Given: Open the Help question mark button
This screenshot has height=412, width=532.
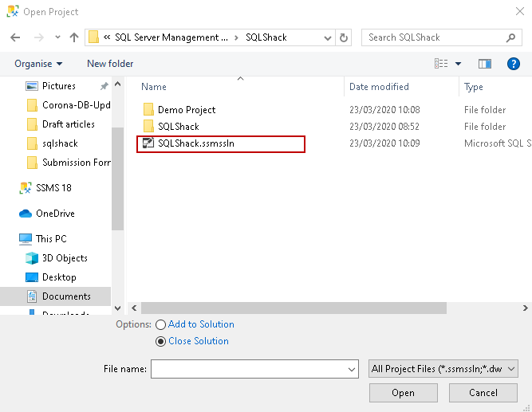Looking at the screenshot, I should point(514,64).
